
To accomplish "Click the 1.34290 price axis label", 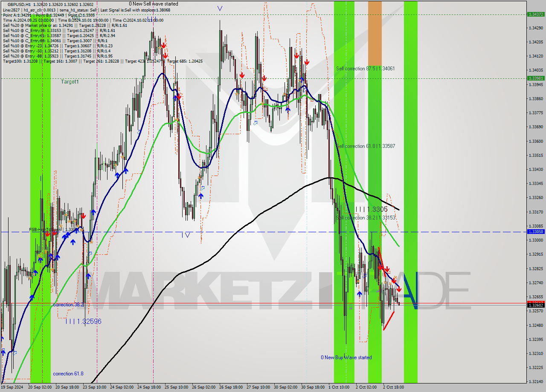I will pos(536,28).
